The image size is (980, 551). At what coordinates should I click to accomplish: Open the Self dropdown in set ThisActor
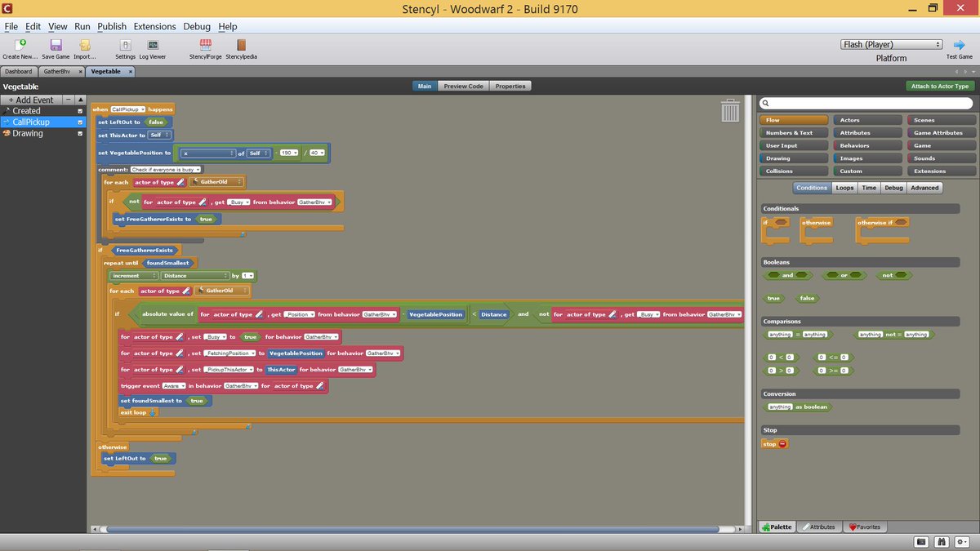(159, 135)
